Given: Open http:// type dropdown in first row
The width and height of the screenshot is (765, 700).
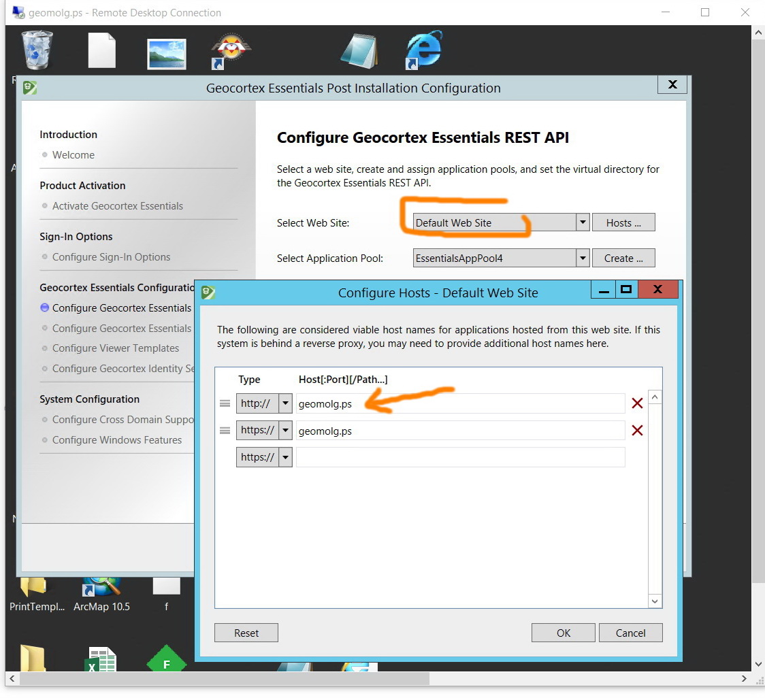Looking at the screenshot, I should (x=285, y=403).
